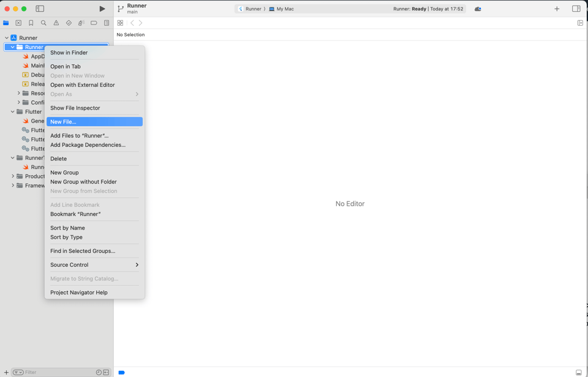Click Add Package Dependencies… option
The width and height of the screenshot is (588, 377).
[x=88, y=145]
